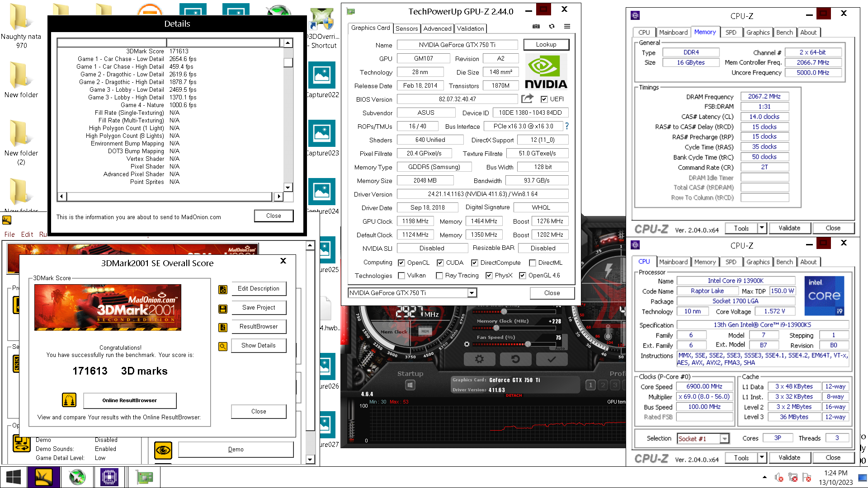This screenshot has width=868, height=488.
Task: Click the Save Project floppy disk icon
Action: (223, 309)
